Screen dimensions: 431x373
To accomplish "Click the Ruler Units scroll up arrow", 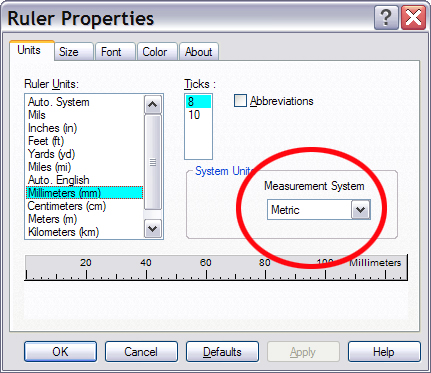I will (153, 105).
